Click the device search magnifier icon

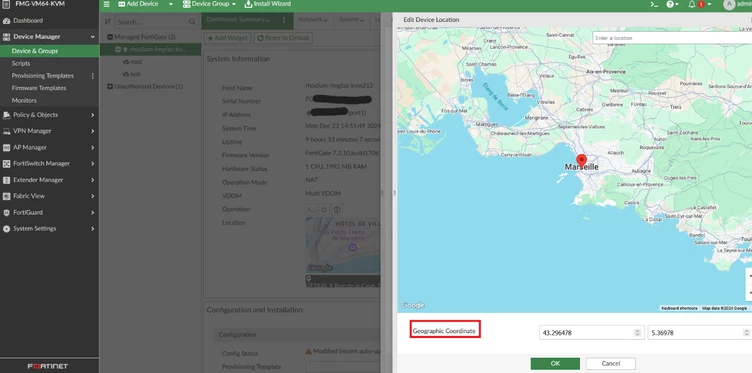tap(192, 22)
